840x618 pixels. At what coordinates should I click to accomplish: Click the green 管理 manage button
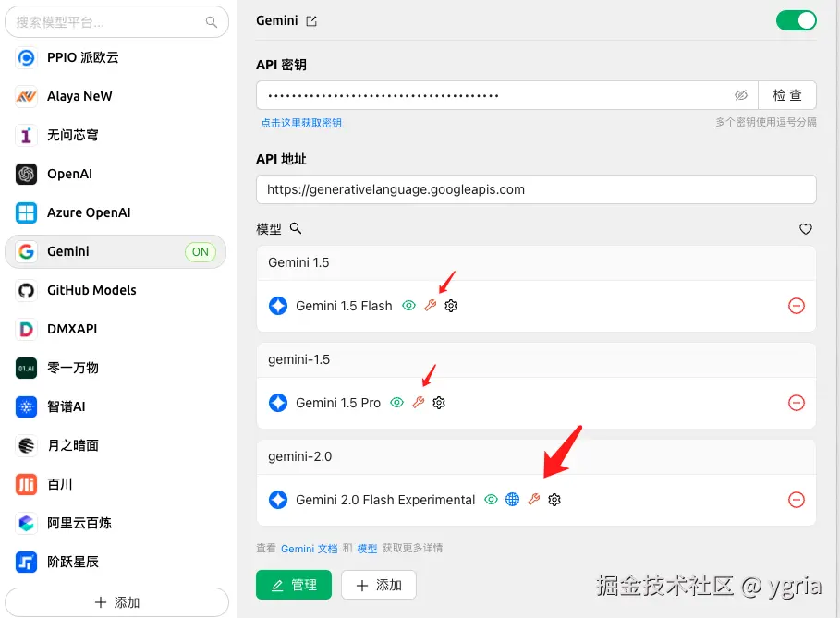(294, 585)
